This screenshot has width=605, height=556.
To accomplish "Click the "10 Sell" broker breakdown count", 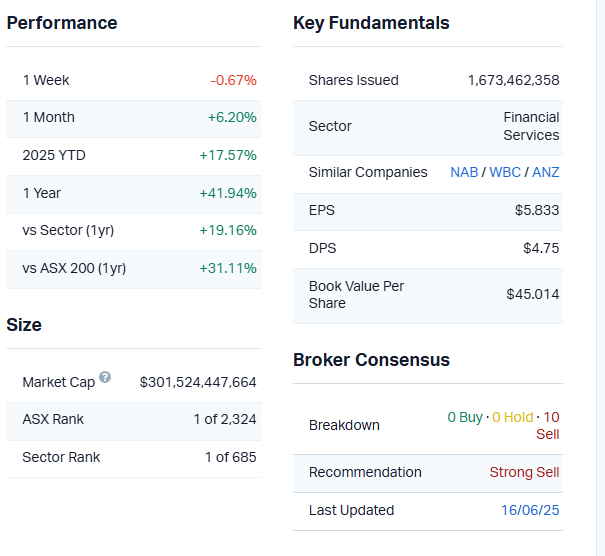I will [x=549, y=425].
